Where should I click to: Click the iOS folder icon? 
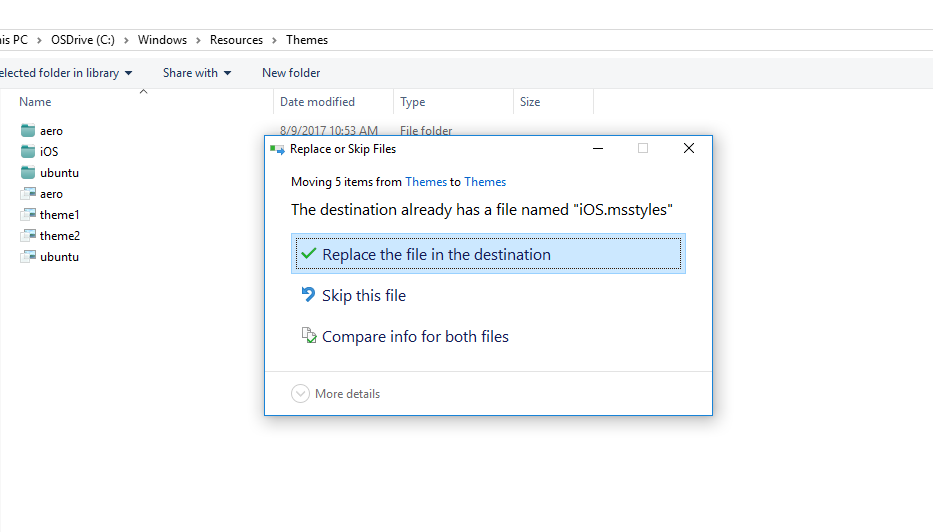27,152
